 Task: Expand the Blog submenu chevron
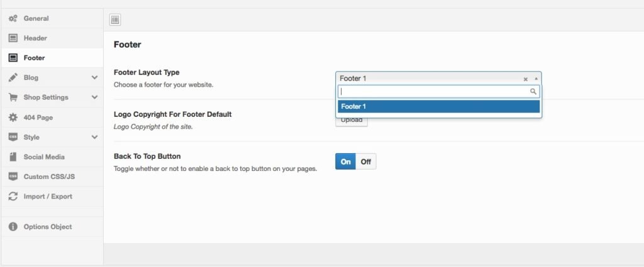point(94,78)
